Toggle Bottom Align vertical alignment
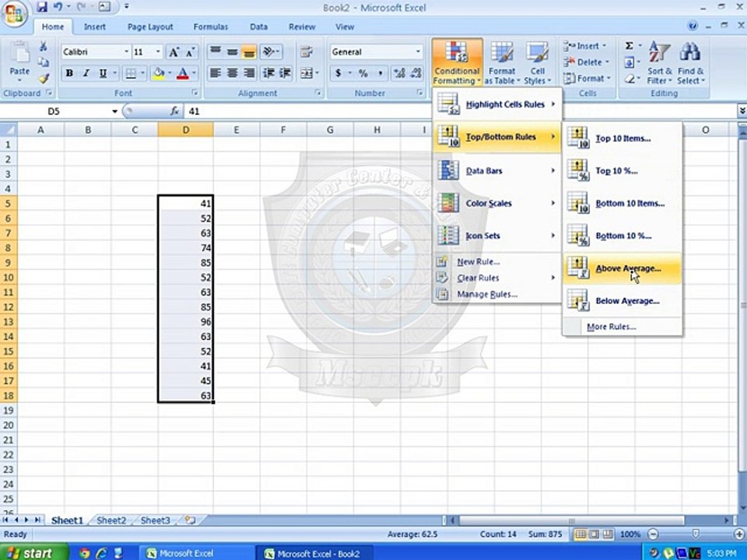The width and height of the screenshot is (747, 560). 249,52
